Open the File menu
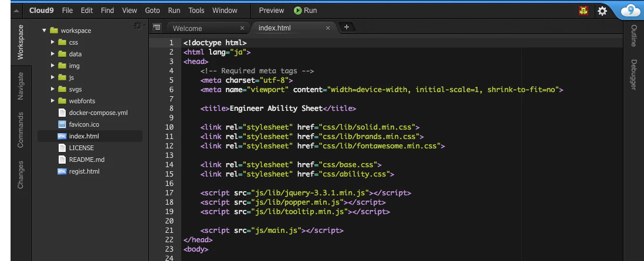This screenshot has width=644, height=261. [67, 11]
